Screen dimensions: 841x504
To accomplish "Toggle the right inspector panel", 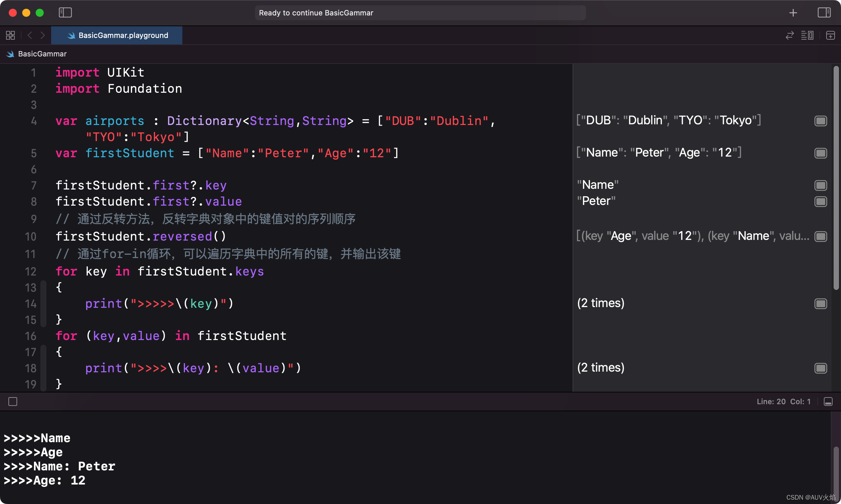I will (x=824, y=12).
